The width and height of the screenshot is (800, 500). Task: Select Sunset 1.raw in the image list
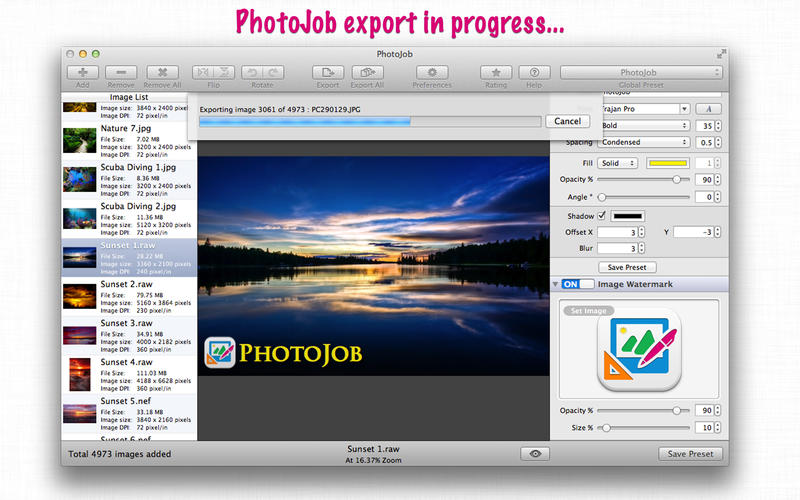[129, 258]
